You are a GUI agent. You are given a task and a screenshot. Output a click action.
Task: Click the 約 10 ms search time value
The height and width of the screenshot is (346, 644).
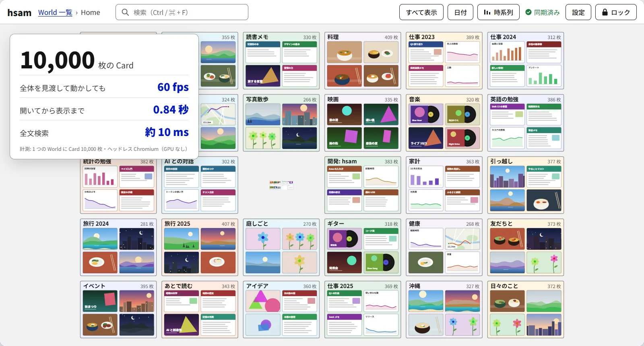coord(167,132)
